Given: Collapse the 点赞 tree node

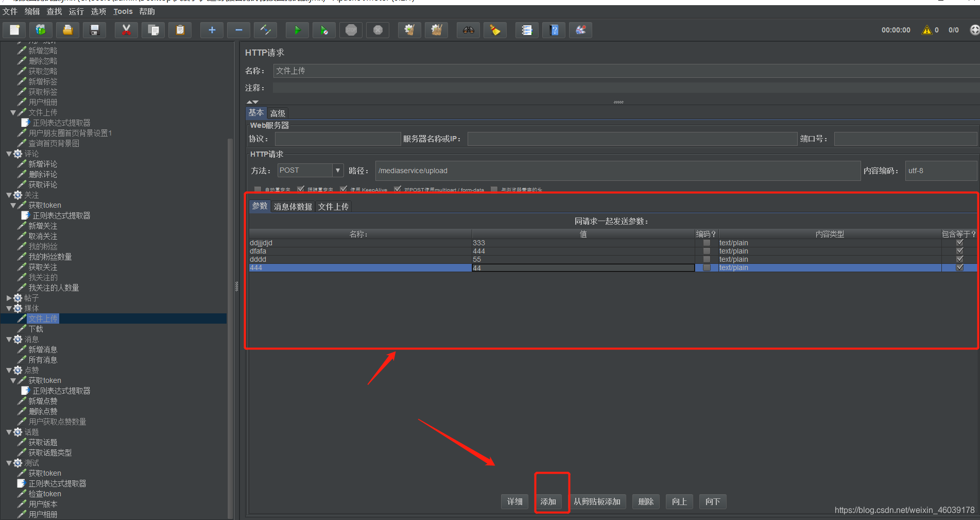Looking at the screenshot, I should [x=9, y=370].
